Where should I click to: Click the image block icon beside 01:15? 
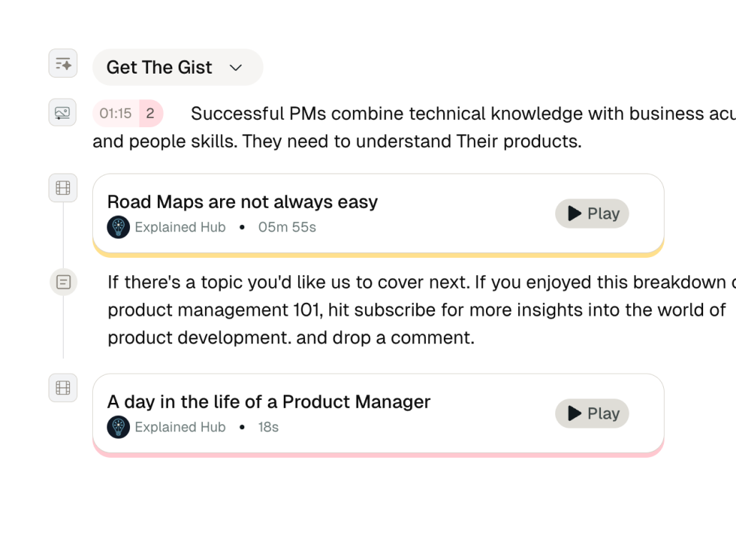point(63,113)
